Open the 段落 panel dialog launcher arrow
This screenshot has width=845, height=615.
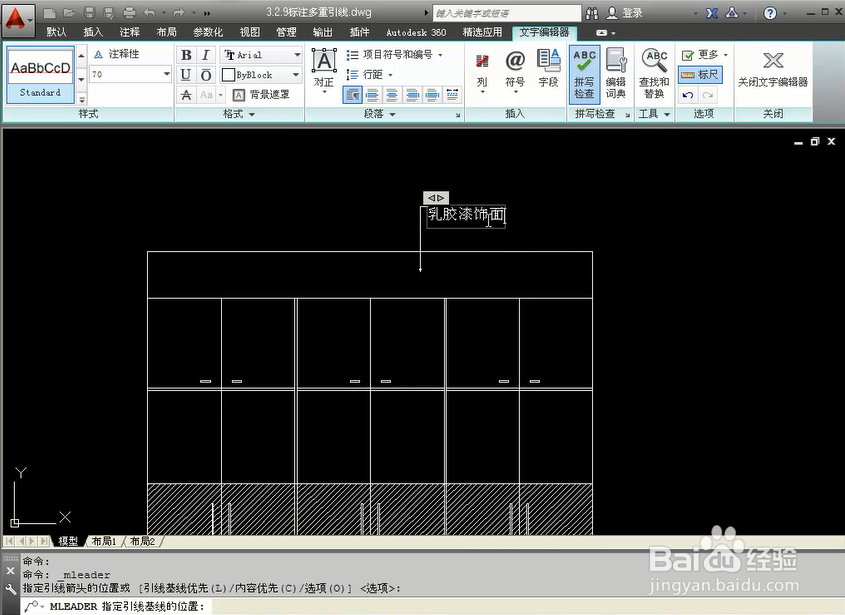tap(458, 115)
